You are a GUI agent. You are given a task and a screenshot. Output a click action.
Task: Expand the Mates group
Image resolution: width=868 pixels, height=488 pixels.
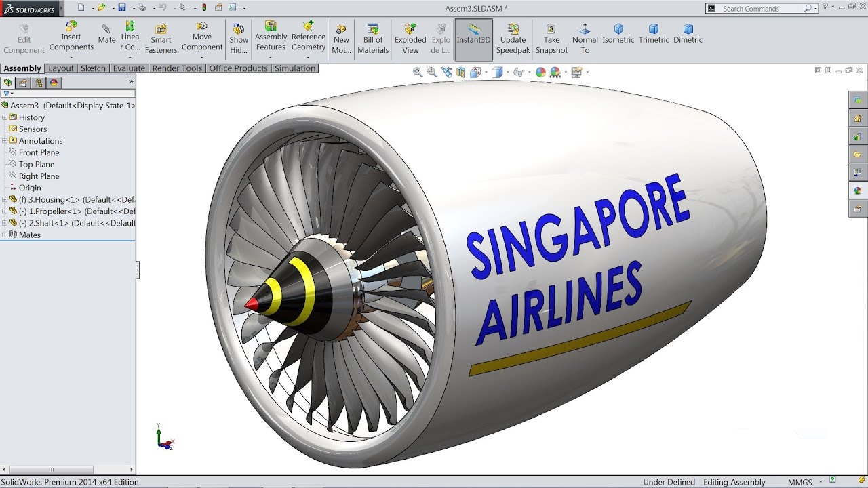click(4, 235)
